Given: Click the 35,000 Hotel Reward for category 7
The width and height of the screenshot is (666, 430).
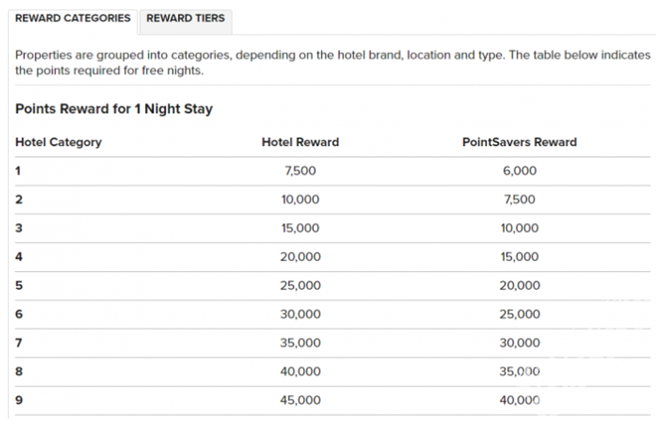Looking at the screenshot, I should coord(300,343).
